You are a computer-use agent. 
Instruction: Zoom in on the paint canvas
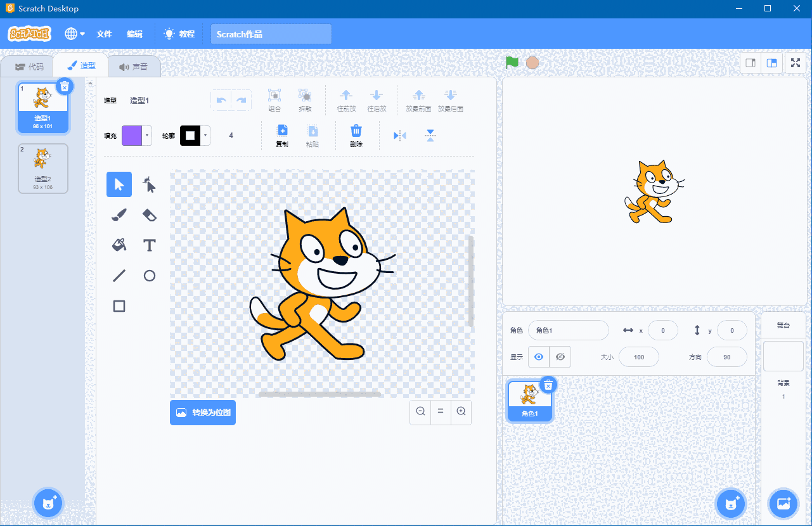[461, 412]
